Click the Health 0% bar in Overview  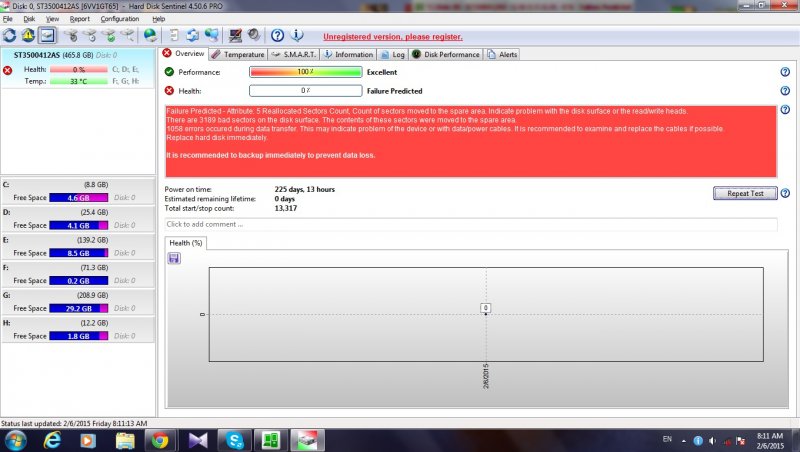point(306,91)
